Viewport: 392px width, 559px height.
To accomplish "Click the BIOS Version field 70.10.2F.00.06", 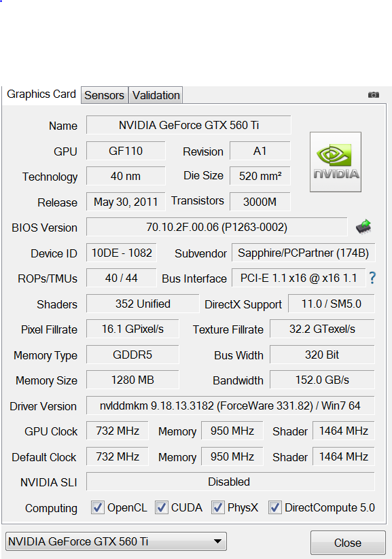I will (217, 227).
